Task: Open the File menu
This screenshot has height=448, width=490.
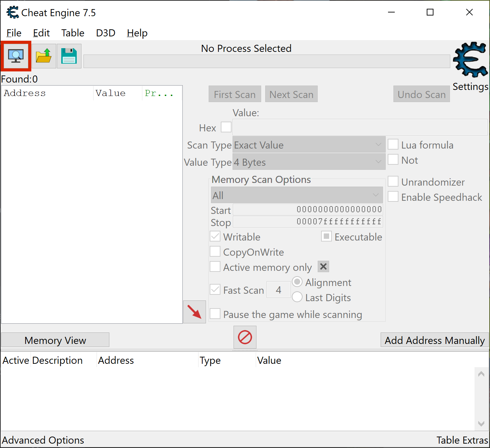Action: click(x=14, y=33)
